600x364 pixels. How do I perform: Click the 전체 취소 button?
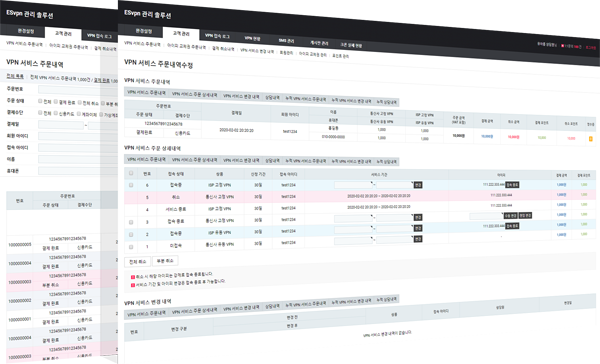click(x=137, y=262)
